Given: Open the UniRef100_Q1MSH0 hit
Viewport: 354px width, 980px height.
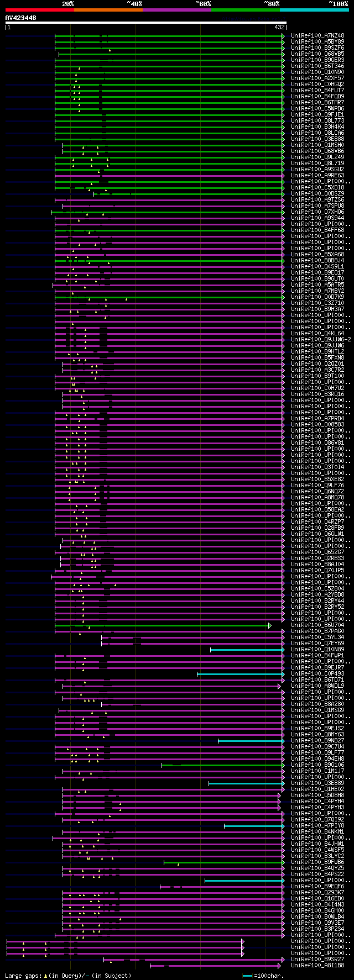Looking at the screenshot, I should (317, 145).
